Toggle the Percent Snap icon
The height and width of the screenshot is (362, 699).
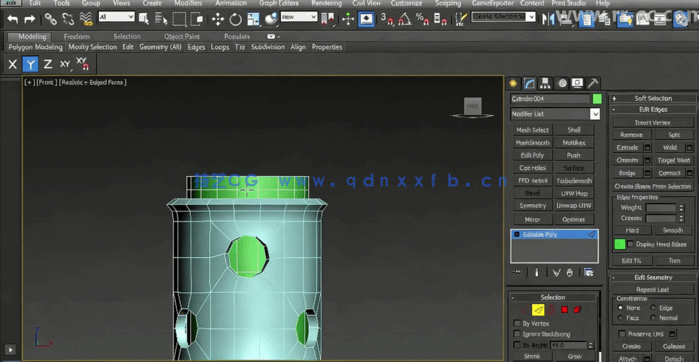[x=422, y=19]
